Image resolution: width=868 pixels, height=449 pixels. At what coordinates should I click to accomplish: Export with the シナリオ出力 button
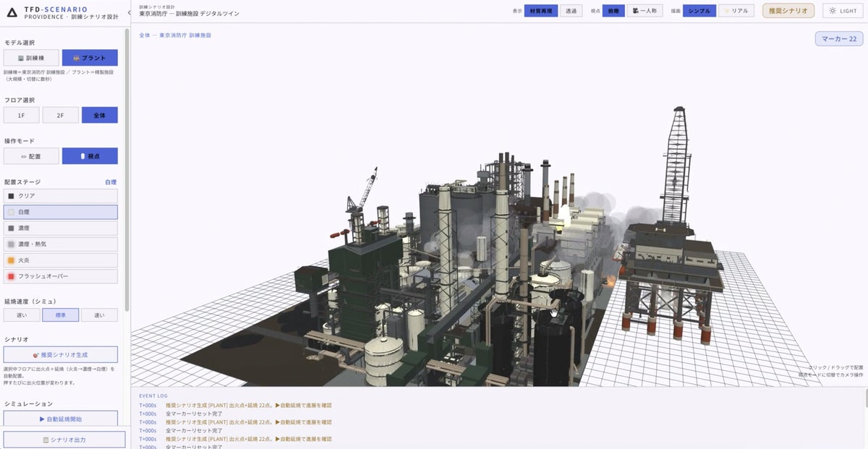tap(64, 440)
